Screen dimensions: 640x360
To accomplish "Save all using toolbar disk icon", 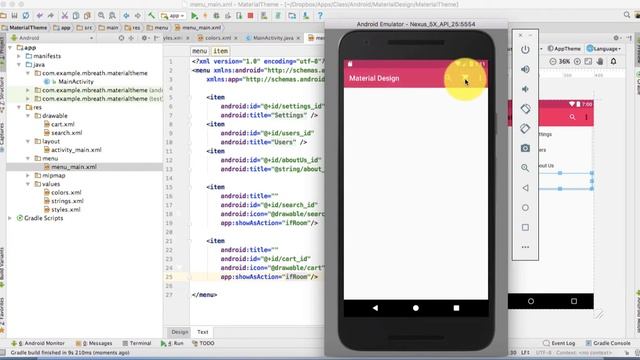I will [x=14, y=16].
